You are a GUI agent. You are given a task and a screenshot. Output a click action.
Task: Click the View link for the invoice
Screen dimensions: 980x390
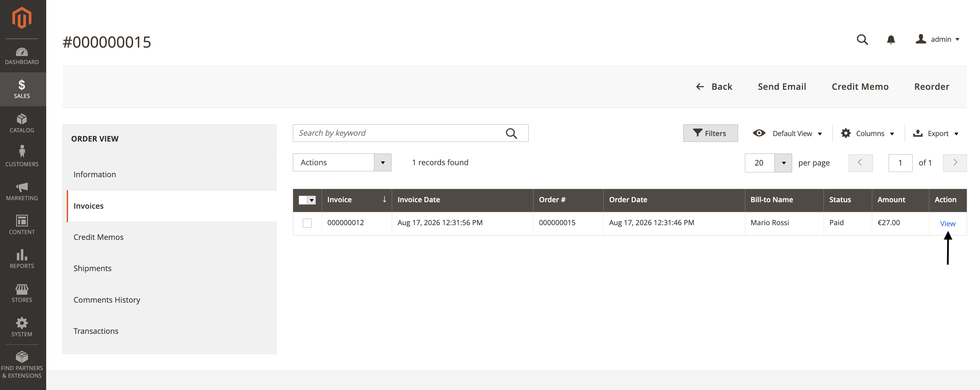pyautogui.click(x=947, y=223)
